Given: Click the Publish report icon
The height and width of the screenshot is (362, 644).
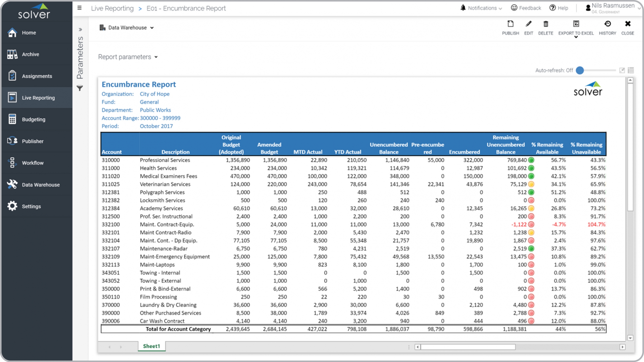Looking at the screenshot, I should [x=510, y=24].
